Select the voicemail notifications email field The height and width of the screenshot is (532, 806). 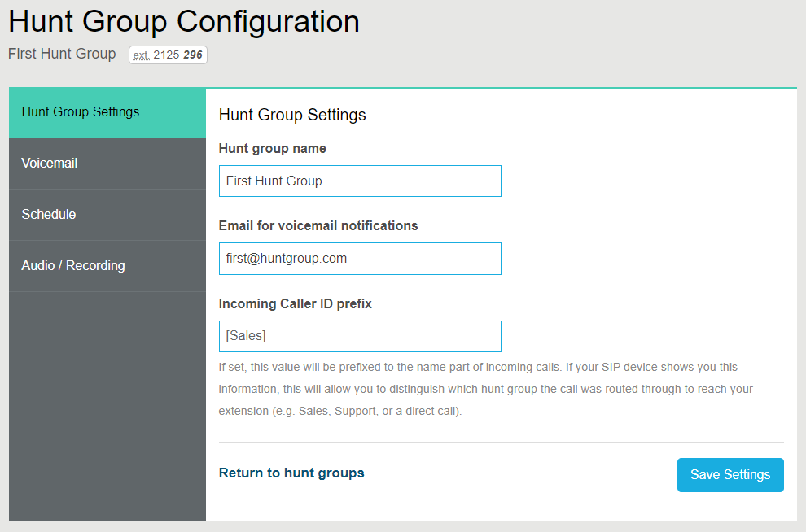click(x=359, y=258)
